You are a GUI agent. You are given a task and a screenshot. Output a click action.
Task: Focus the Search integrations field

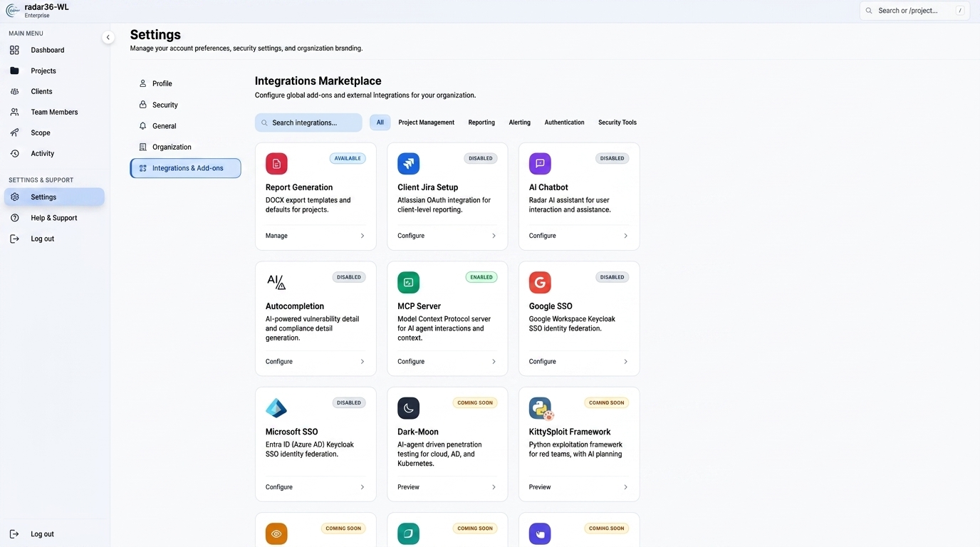[x=308, y=123]
